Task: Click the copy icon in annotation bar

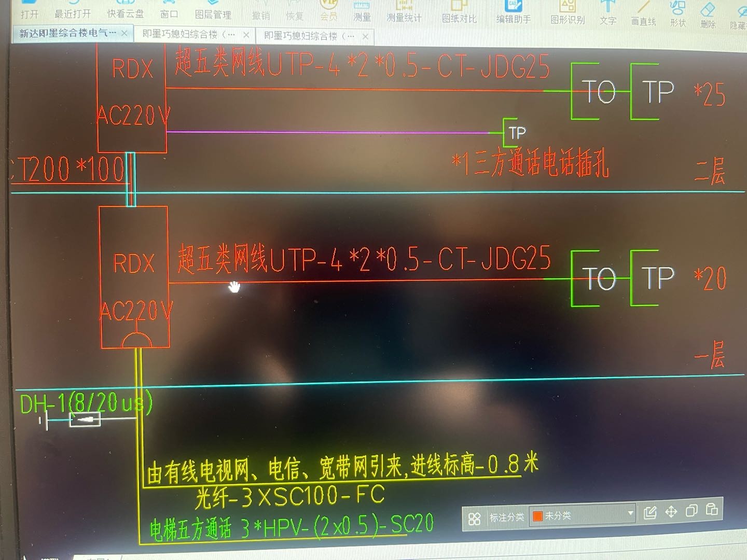Action: tap(691, 511)
